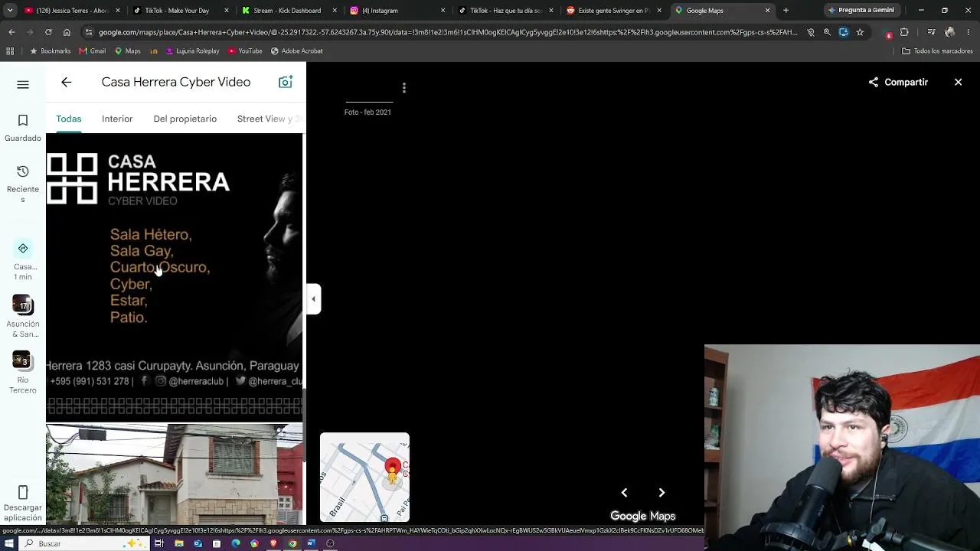The width and height of the screenshot is (980, 551).
Task: Click the browser home icon
Action: (67, 32)
